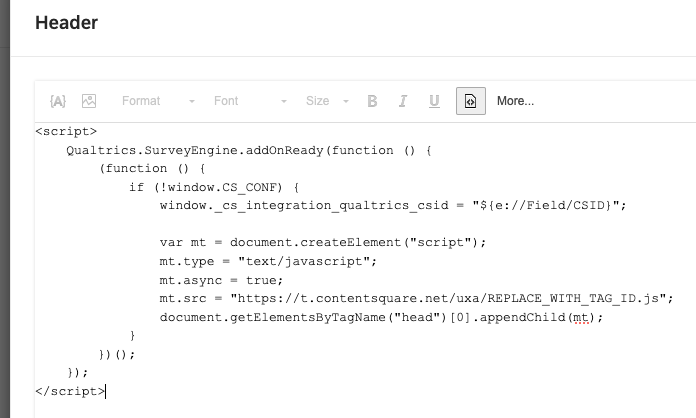Click the mt.type = "text/javascript" line
The image size is (696, 418).
268,261
